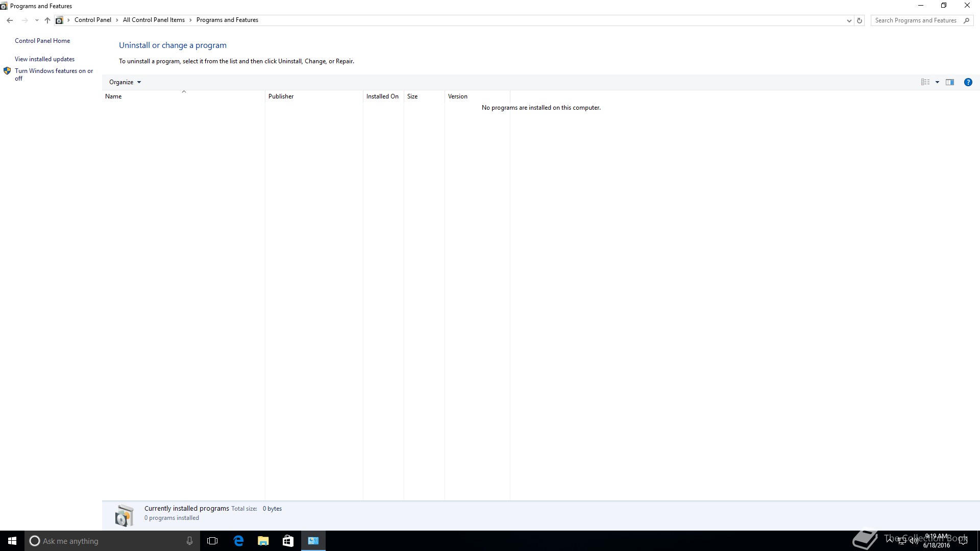Click the Cortana microphone icon
Viewport: 980px width, 551px height.
coord(189,541)
